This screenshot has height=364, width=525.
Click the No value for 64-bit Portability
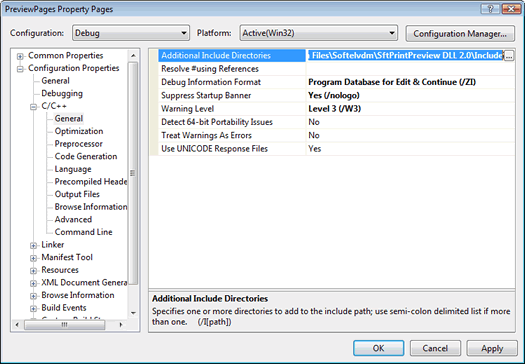point(410,122)
